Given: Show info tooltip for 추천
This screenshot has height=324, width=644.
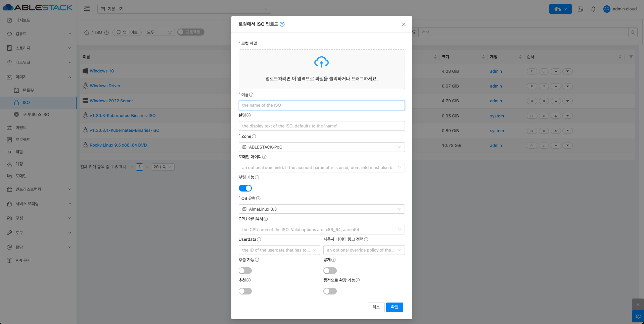Looking at the screenshot, I should (x=248, y=280).
